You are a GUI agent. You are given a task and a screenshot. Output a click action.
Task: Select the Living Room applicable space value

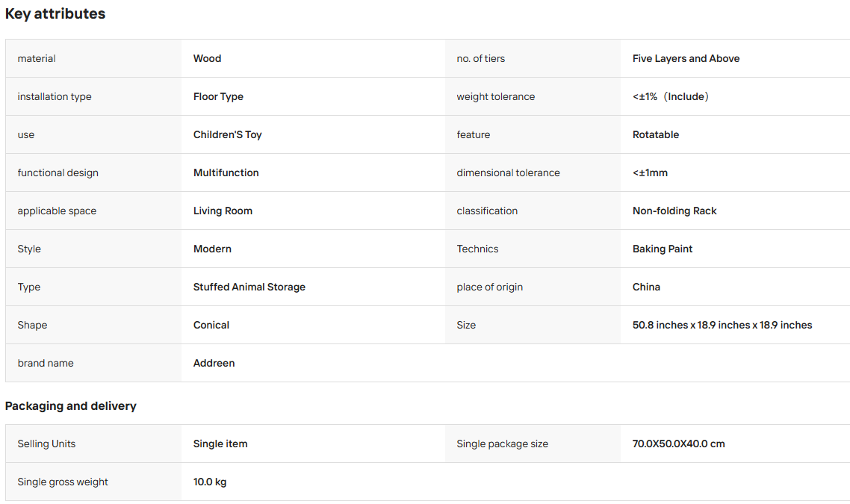223,211
